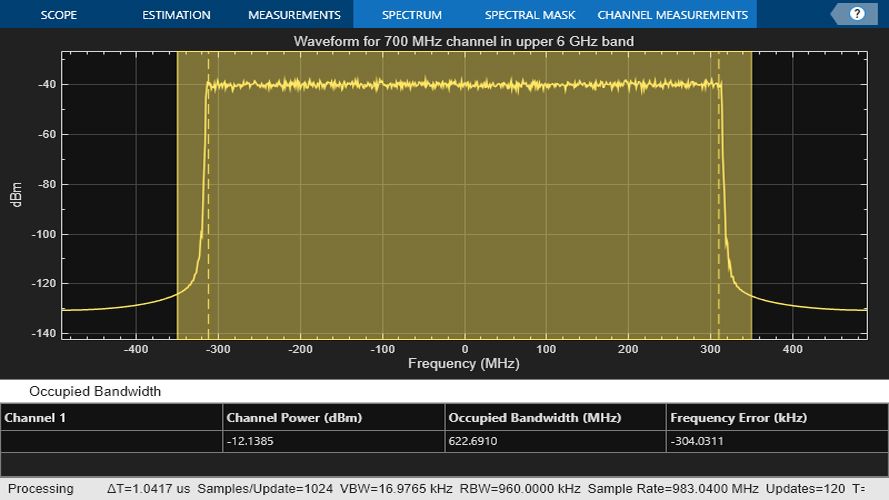Click the plot title about 700 MHz channel
Screen dimensions: 889x500
point(463,41)
